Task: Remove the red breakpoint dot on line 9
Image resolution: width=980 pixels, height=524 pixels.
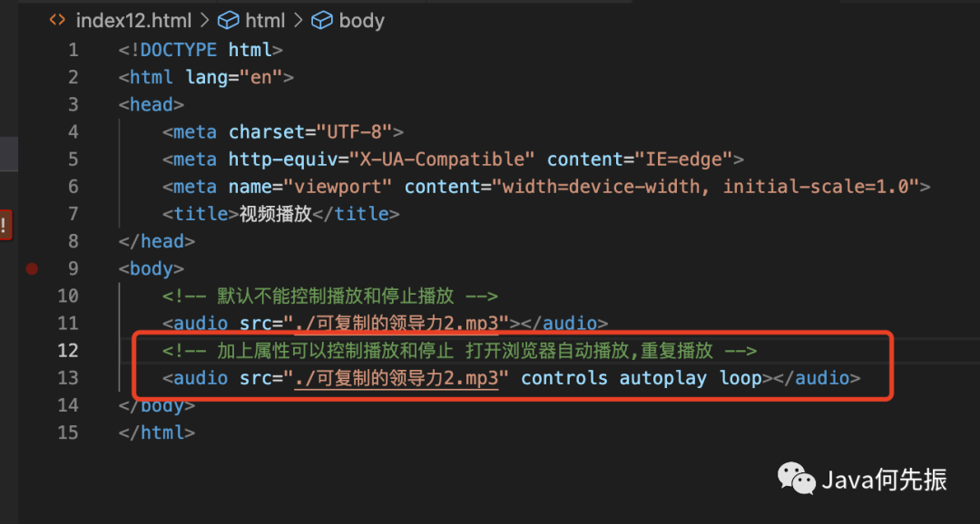Action: point(33,268)
